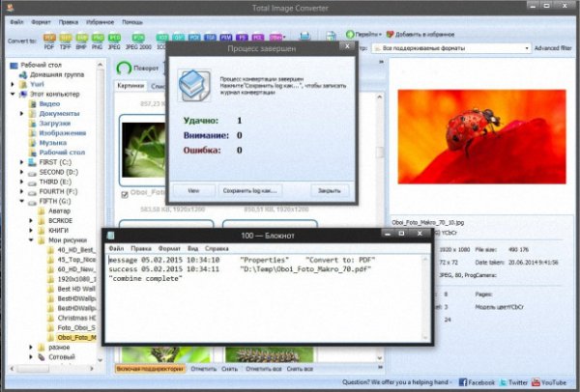Click the Закрыть button
This screenshot has width=580, height=392.
click(330, 190)
